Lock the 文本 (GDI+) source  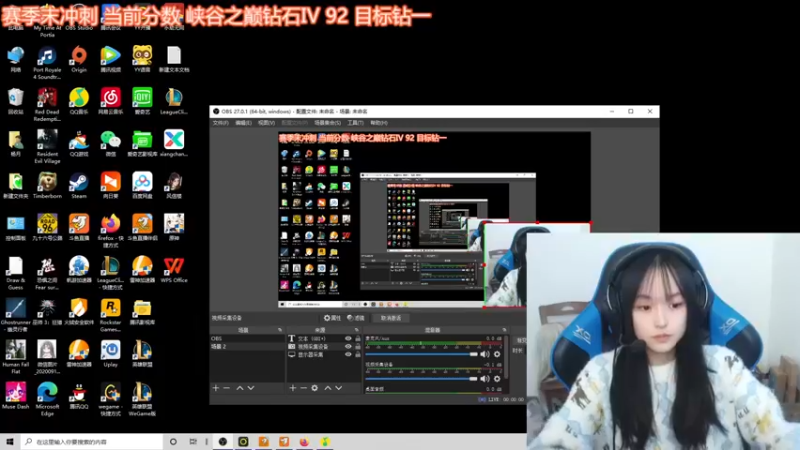click(358, 338)
